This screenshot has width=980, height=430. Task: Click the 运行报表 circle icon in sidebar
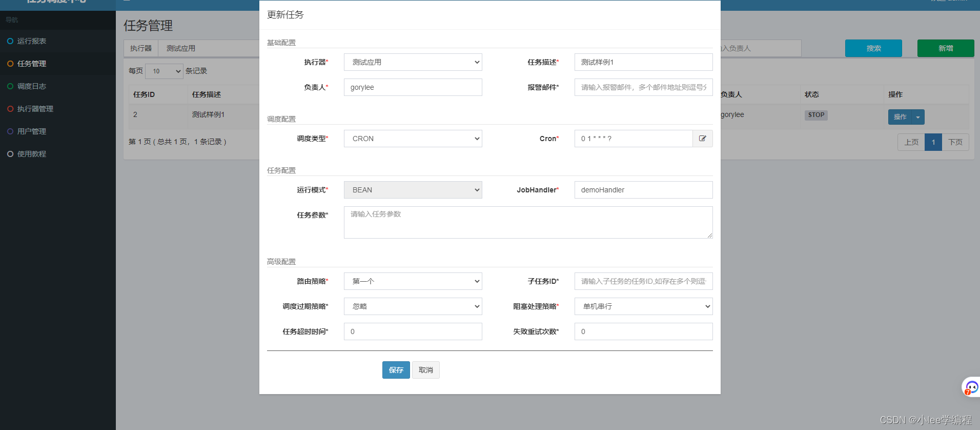10,41
